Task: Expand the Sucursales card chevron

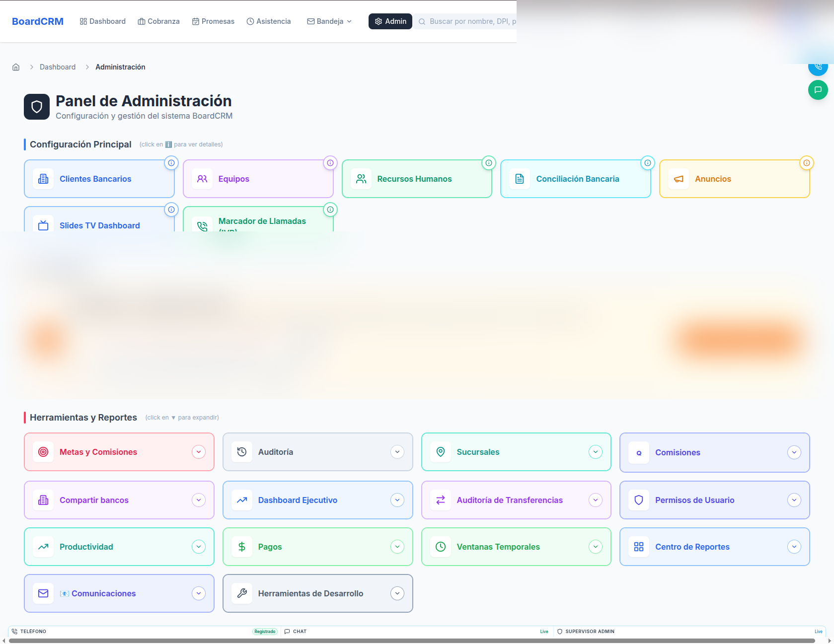Action: pos(596,452)
